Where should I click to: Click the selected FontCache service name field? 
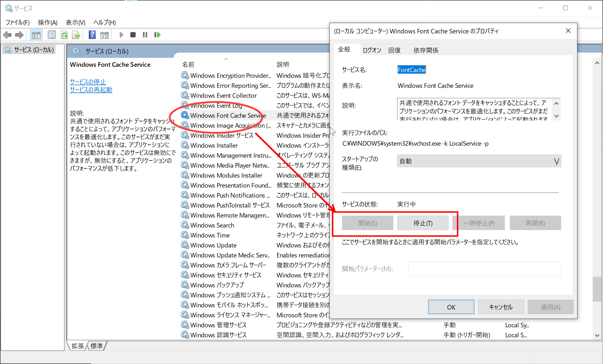click(x=412, y=70)
